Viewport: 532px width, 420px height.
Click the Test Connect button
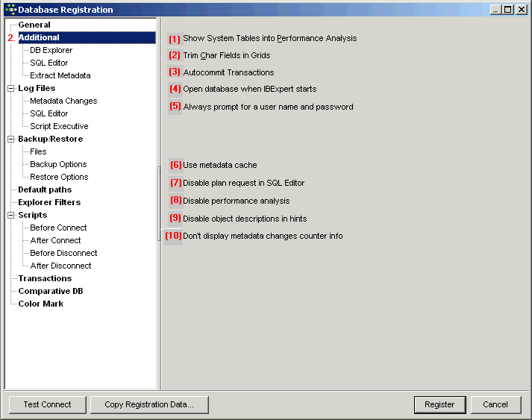(x=48, y=404)
